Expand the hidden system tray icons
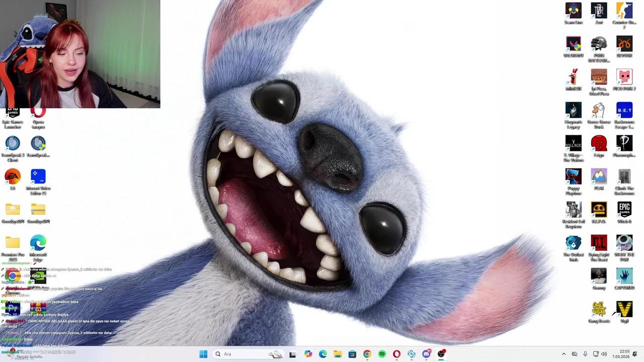This screenshot has height=362, width=644. coord(563,354)
